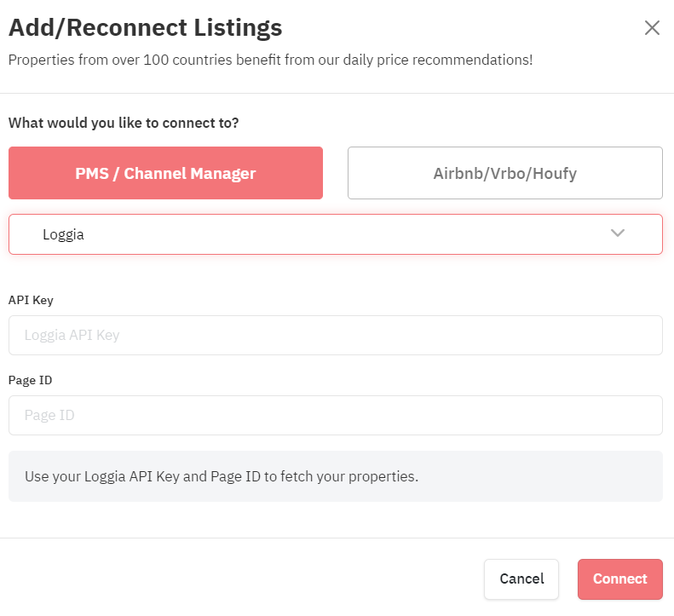Image resolution: width=674 pixels, height=616 pixels.
Task: Click the Add/Reconnect Listings title
Action: point(146,28)
